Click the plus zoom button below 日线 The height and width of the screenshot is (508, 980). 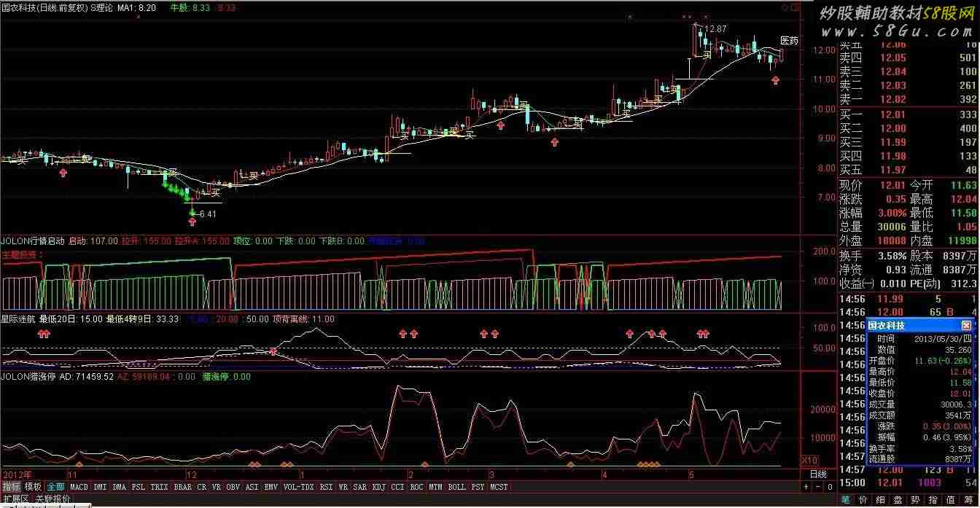click(x=806, y=487)
